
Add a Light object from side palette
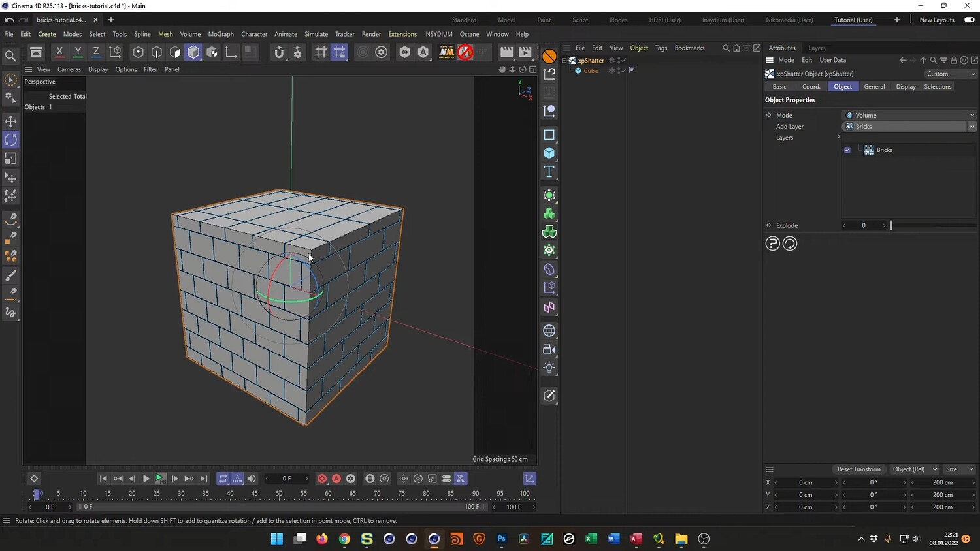pos(549,368)
